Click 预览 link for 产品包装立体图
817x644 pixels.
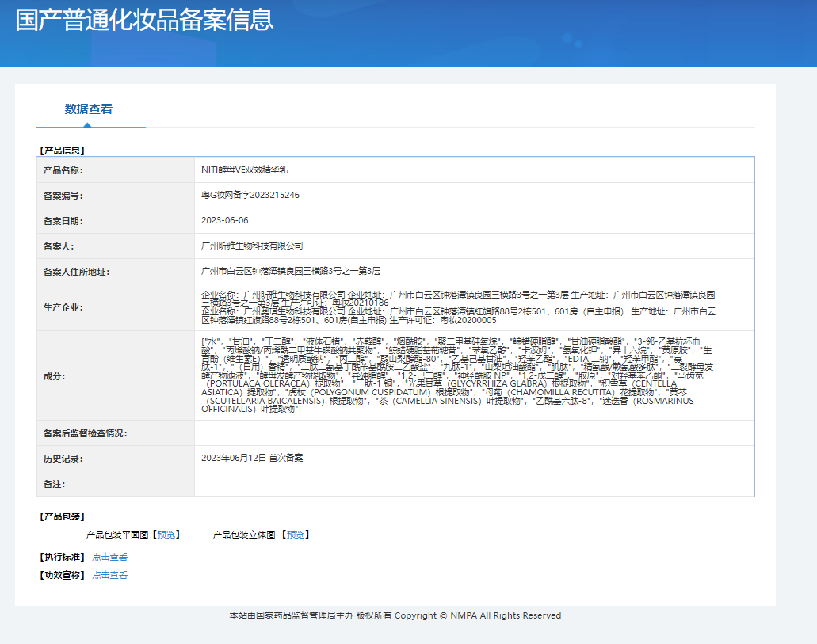click(x=295, y=535)
